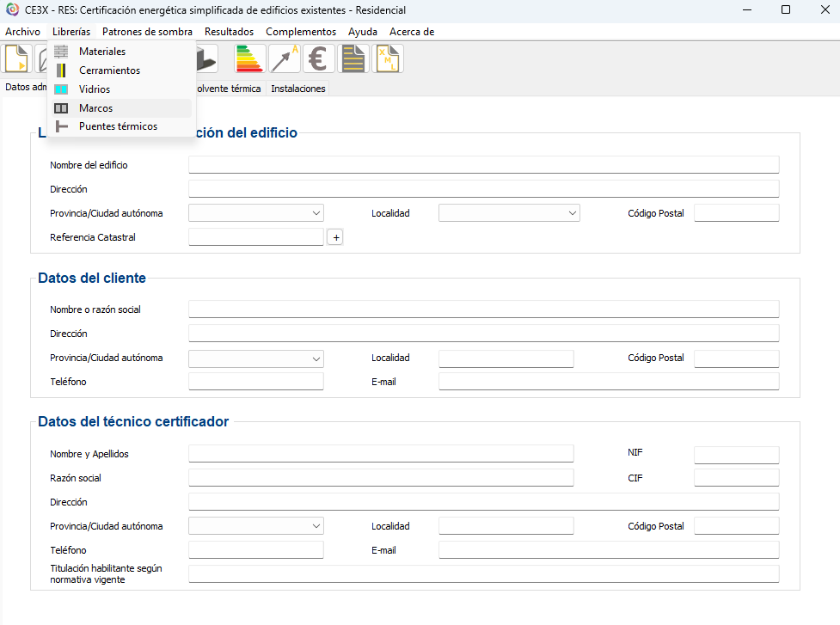840x625 pixels.
Task: Click the Nombre del edificio text field
Action: point(483,165)
